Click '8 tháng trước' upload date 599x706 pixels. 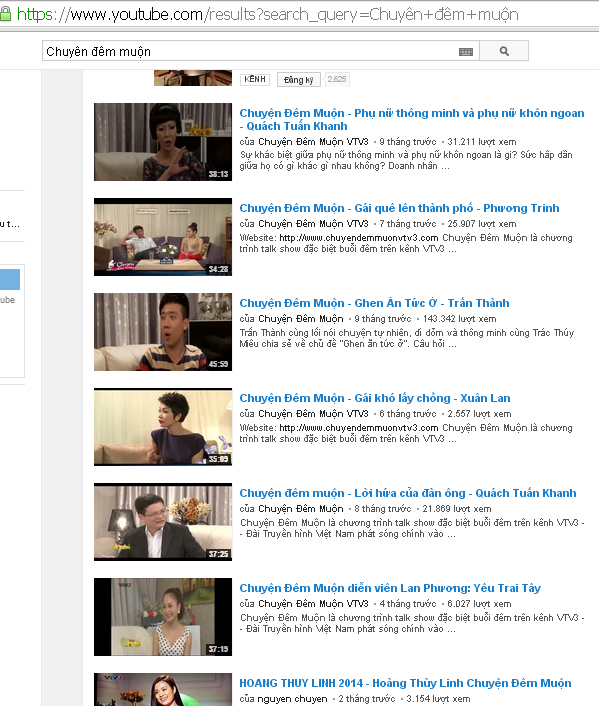383,509
